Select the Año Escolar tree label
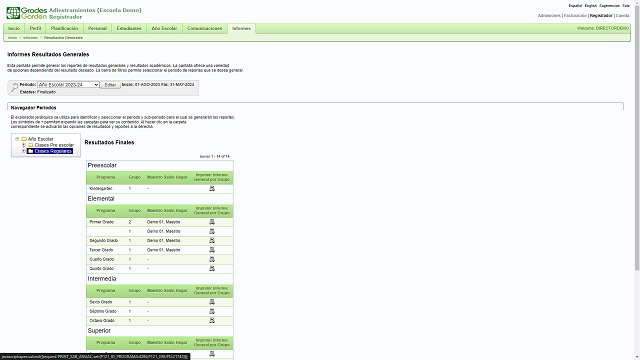The height and width of the screenshot is (360, 640). coord(40,139)
